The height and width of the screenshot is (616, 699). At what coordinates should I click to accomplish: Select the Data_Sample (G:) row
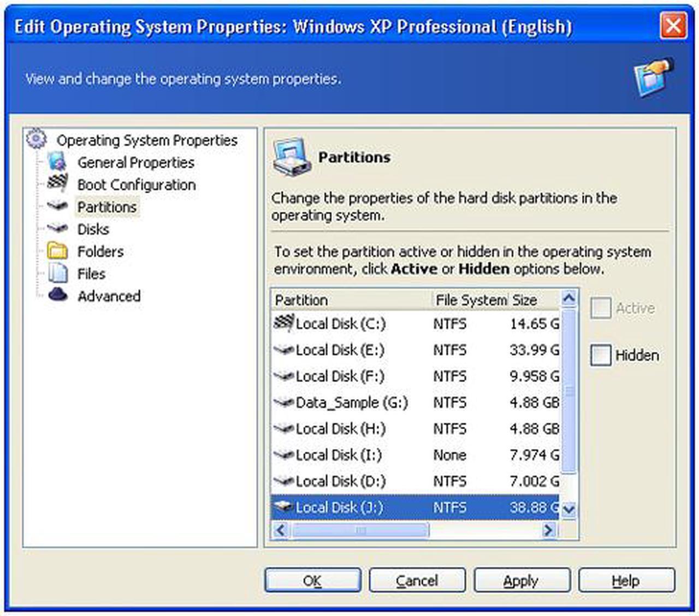coord(416,402)
